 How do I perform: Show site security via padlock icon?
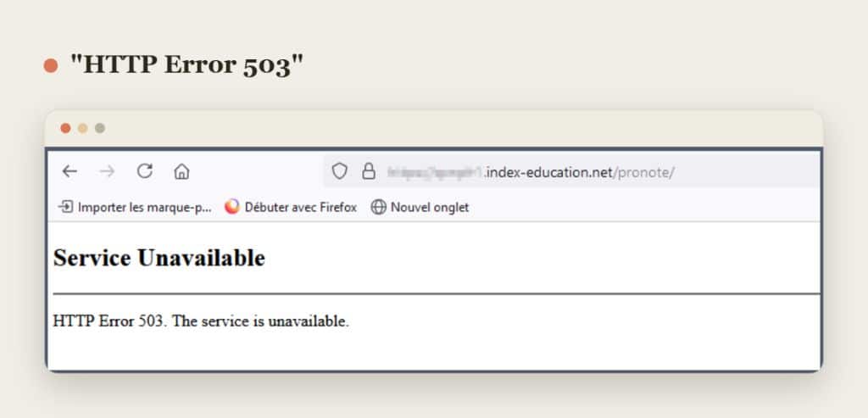point(369,171)
